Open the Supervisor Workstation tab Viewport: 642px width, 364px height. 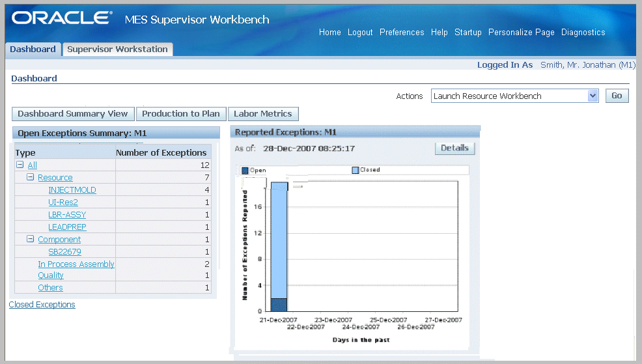pyautogui.click(x=117, y=49)
